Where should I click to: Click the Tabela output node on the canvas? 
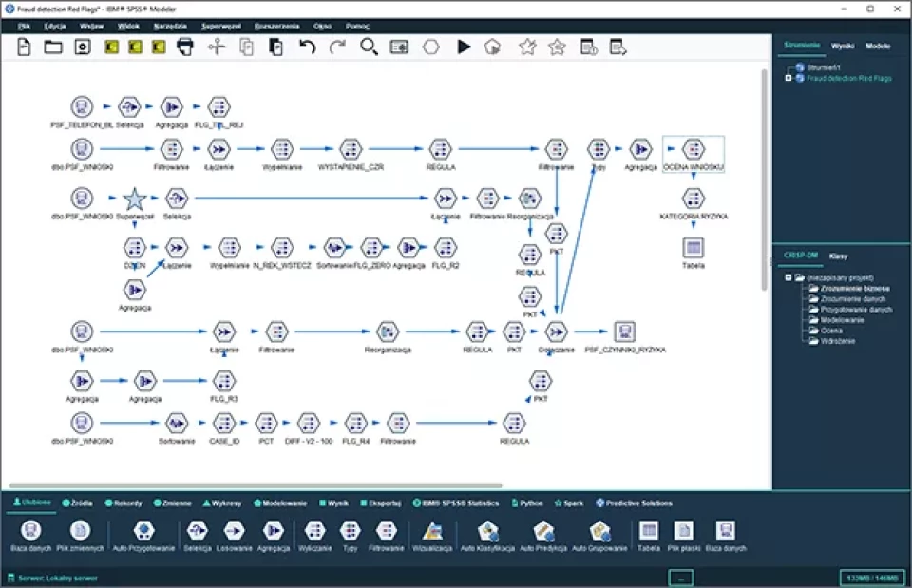pos(693,247)
